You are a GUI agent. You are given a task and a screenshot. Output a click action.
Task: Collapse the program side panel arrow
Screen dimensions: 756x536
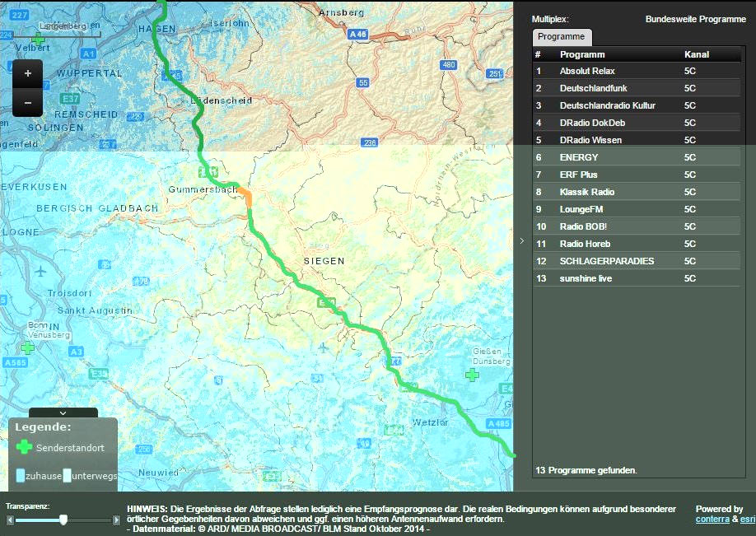(x=521, y=241)
